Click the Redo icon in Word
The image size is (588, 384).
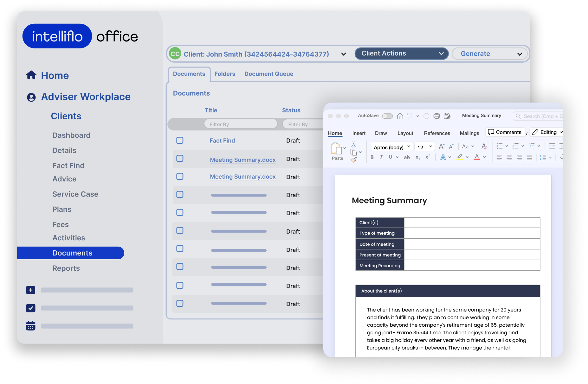click(x=426, y=116)
